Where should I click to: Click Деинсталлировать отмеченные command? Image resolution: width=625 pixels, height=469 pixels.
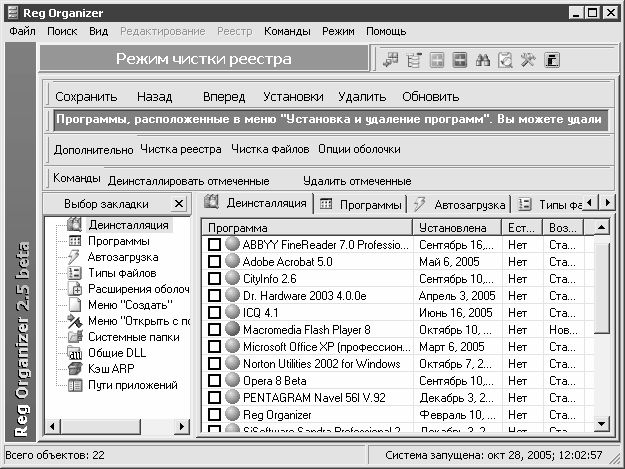pos(188,181)
